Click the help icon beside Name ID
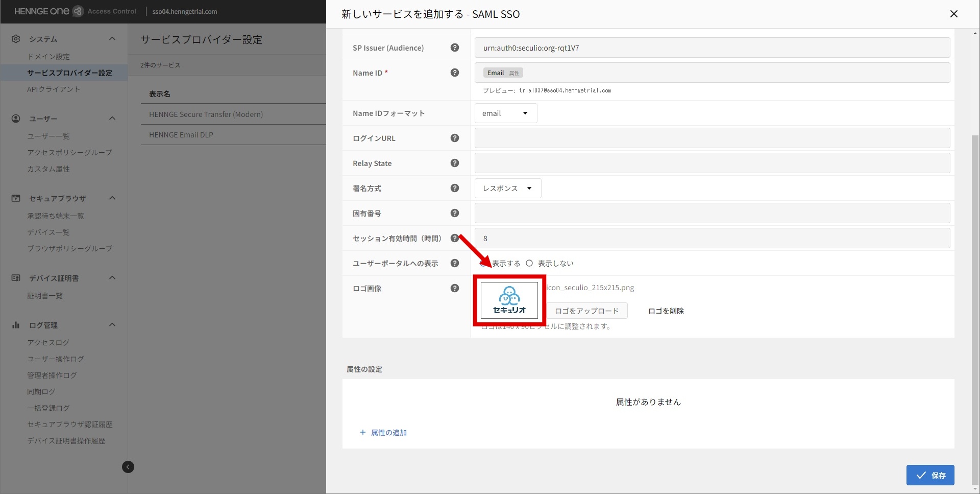Viewport: 980px width, 494px height. (x=455, y=73)
